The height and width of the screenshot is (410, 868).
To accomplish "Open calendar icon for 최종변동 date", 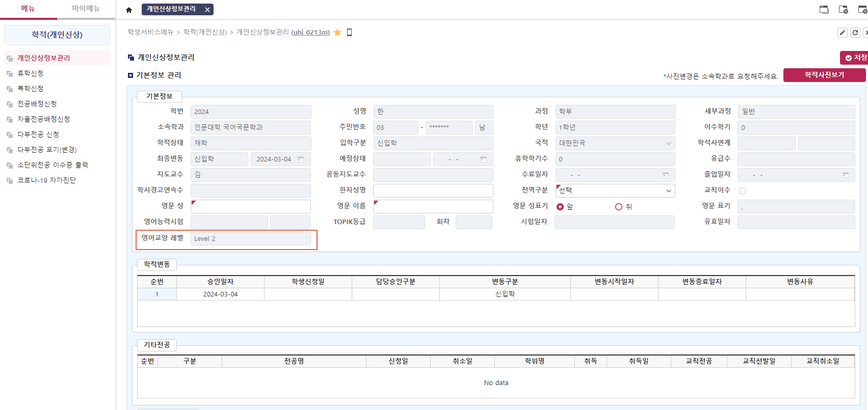I will coord(301,159).
